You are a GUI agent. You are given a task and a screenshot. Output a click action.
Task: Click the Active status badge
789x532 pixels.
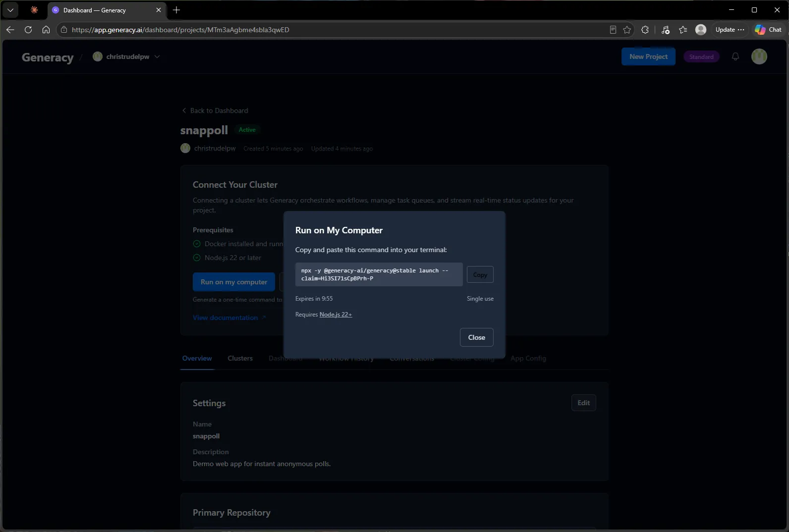pos(247,130)
